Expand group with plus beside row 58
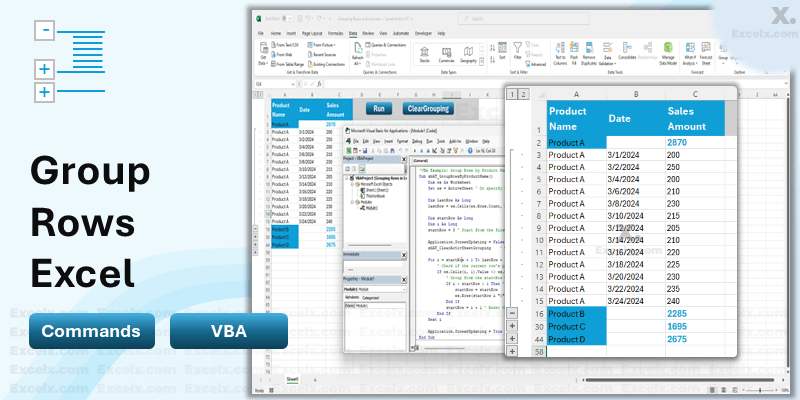 (512, 351)
